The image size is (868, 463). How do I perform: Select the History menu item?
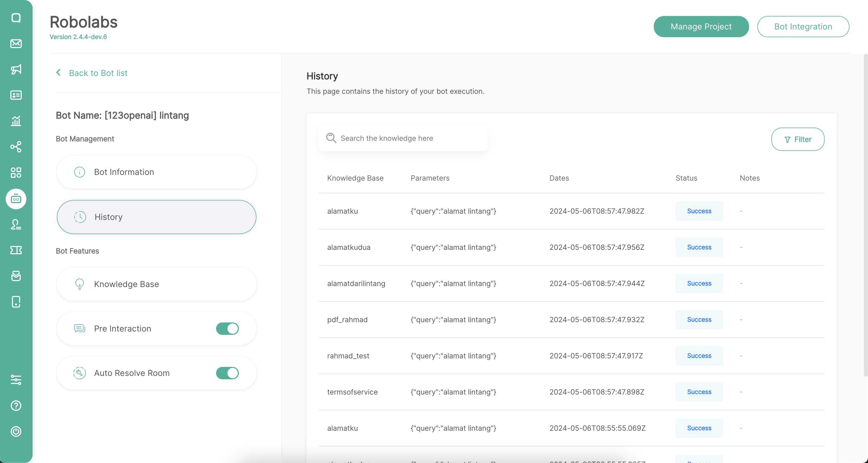click(156, 217)
